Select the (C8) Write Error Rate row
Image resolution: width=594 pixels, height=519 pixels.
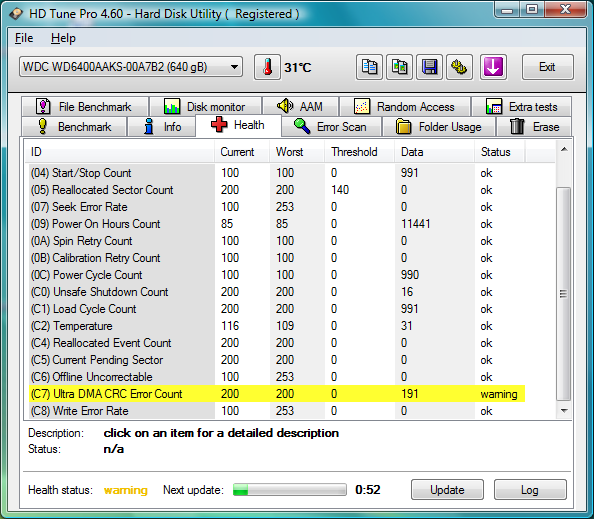(277, 411)
